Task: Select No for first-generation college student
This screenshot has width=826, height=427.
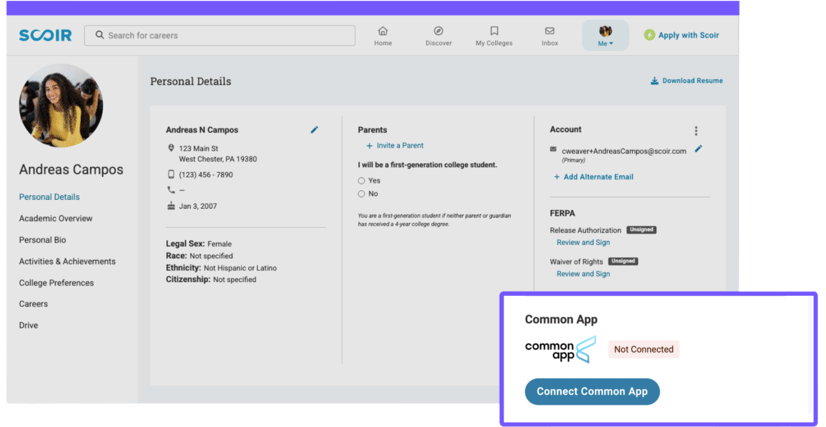Action: click(362, 194)
